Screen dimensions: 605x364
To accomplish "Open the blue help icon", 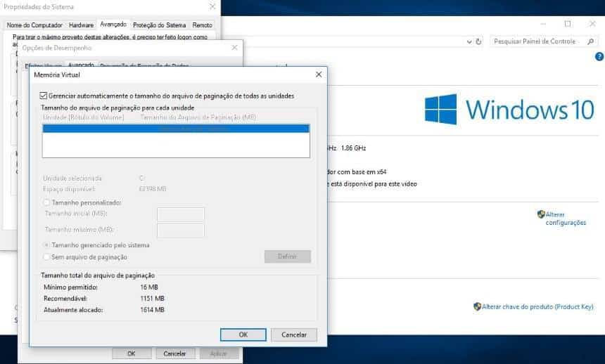I will point(599,57).
